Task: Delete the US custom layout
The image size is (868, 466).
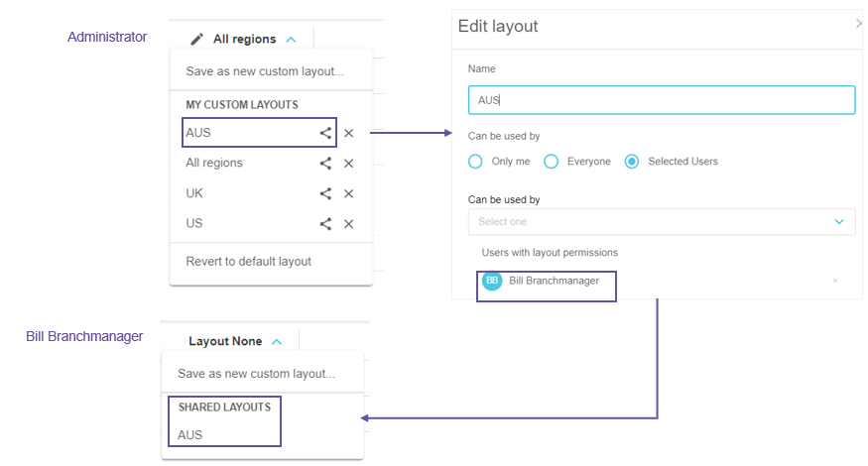Action: pyautogui.click(x=349, y=224)
